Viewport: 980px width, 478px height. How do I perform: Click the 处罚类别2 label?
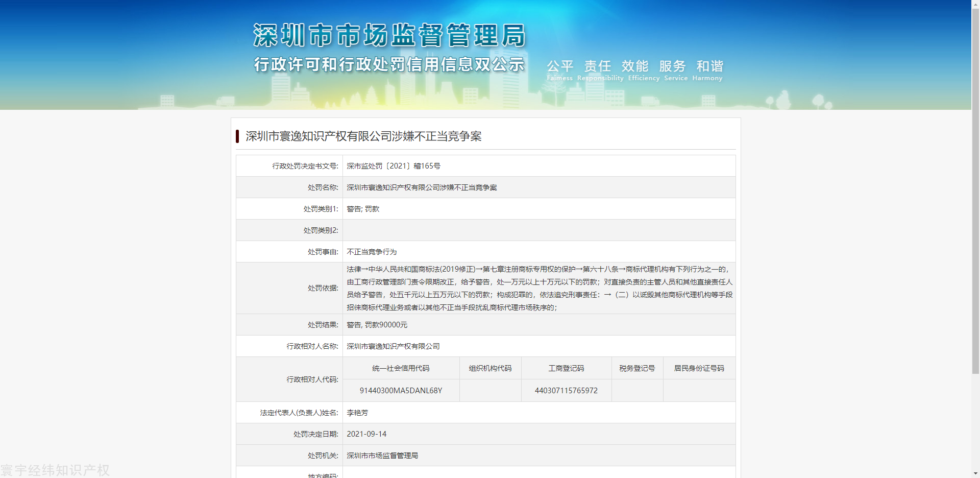[x=321, y=230]
